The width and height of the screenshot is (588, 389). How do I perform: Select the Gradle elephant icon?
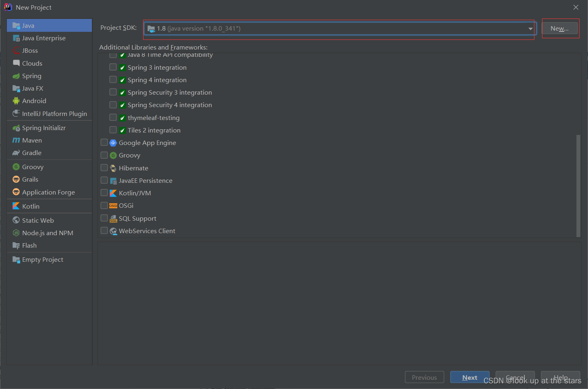[x=16, y=153]
